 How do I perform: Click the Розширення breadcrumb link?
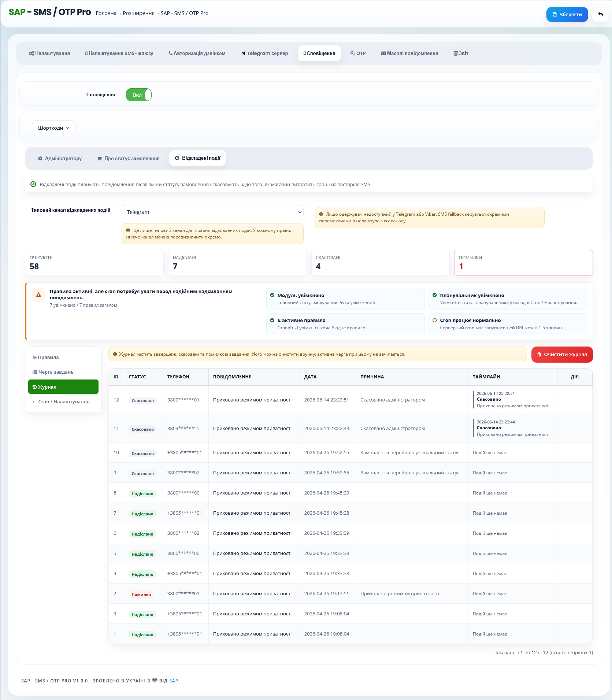pos(138,13)
